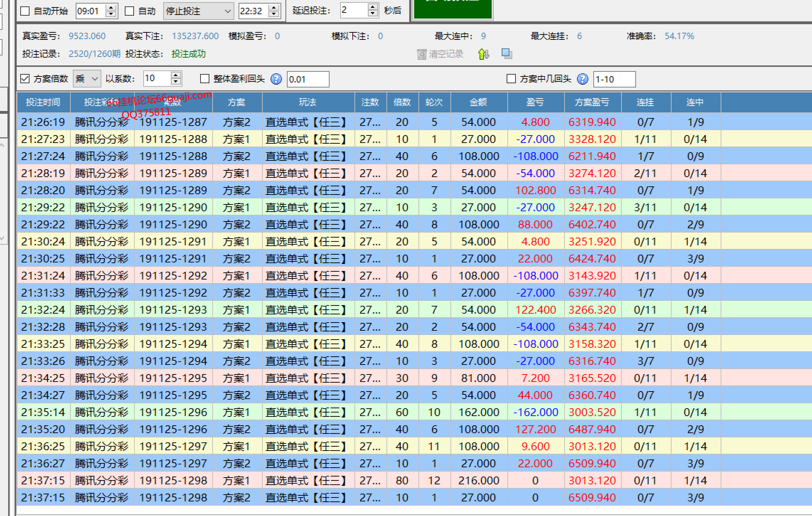This screenshot has height=516, width=812.
Task: Click the 22:32 stop time field
Action: point(253,11)
